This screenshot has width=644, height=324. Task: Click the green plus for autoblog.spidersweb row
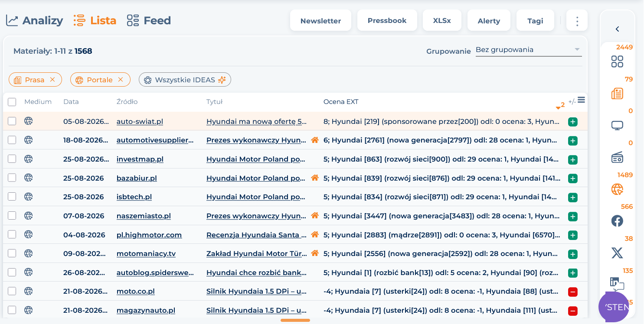(x=572, y=273)
